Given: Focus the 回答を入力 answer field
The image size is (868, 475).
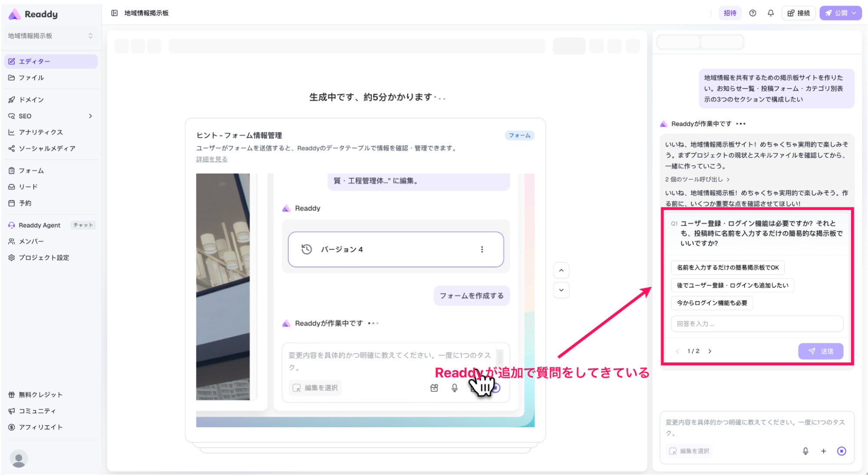Looking at the screenshot, I should coord(757,324).
